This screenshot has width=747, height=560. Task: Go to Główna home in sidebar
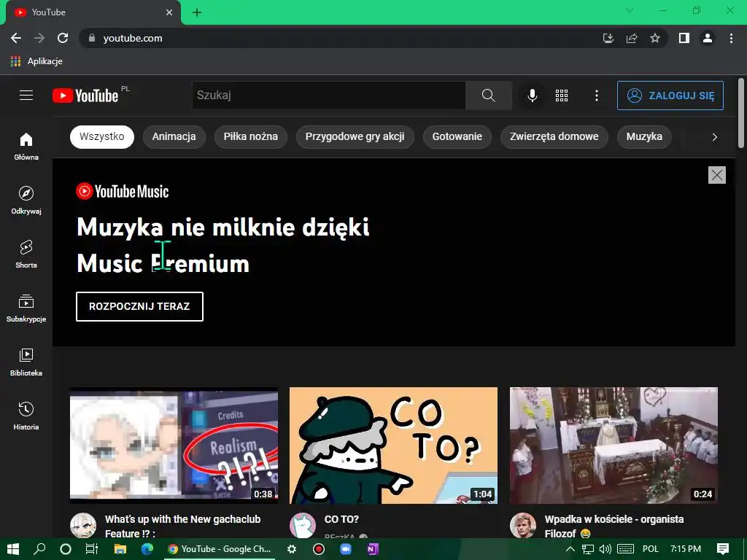click(26, 146)
